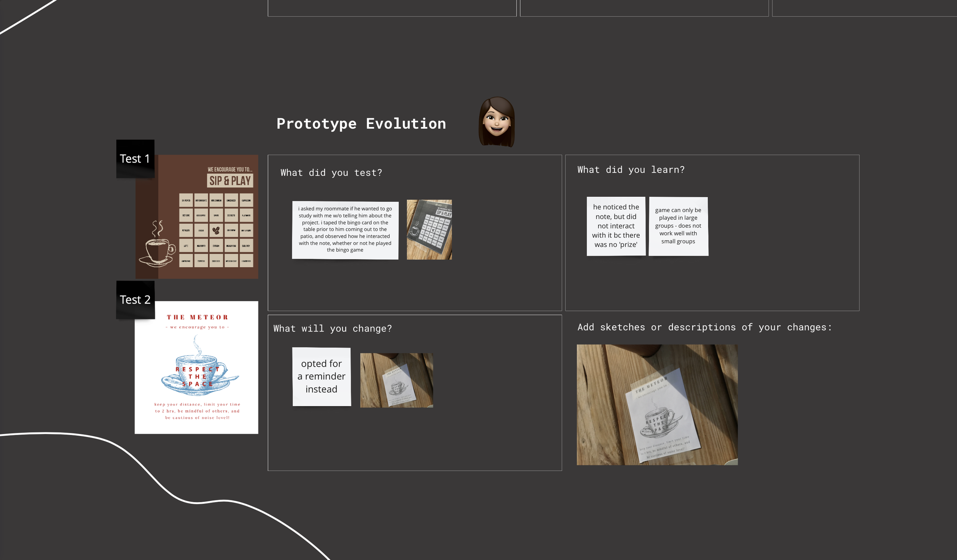Click the memoji avatar next to the title

click(x=496, y=122)
